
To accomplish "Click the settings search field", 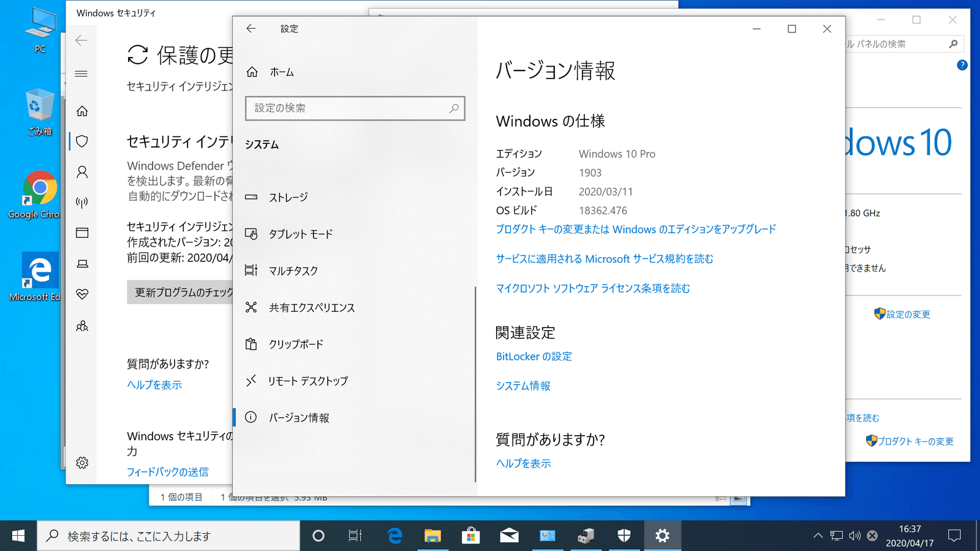I will click(x=349, y=108).
